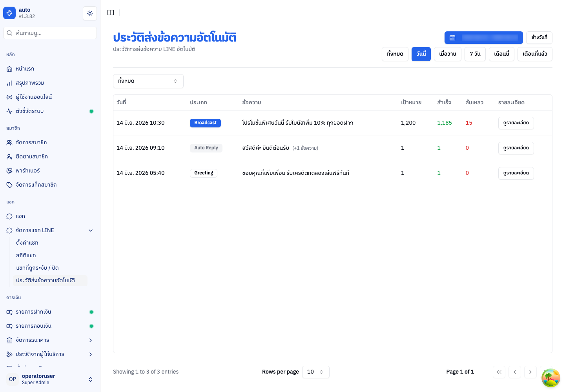Open ตัวชี้วัดระบบ system metrics item
The height and width of the screenshot is (392, 565).
point(50,111)
